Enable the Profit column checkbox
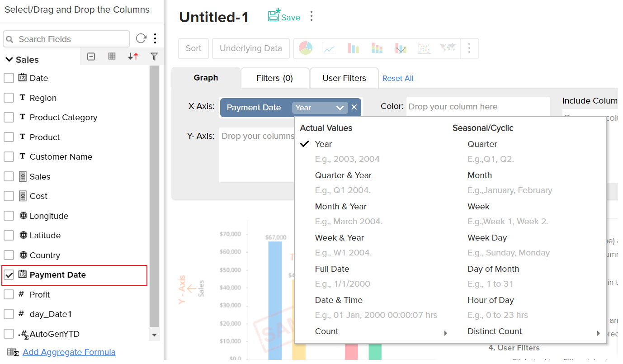The height and width of the screenshot is (364, 623). (9, 295)
